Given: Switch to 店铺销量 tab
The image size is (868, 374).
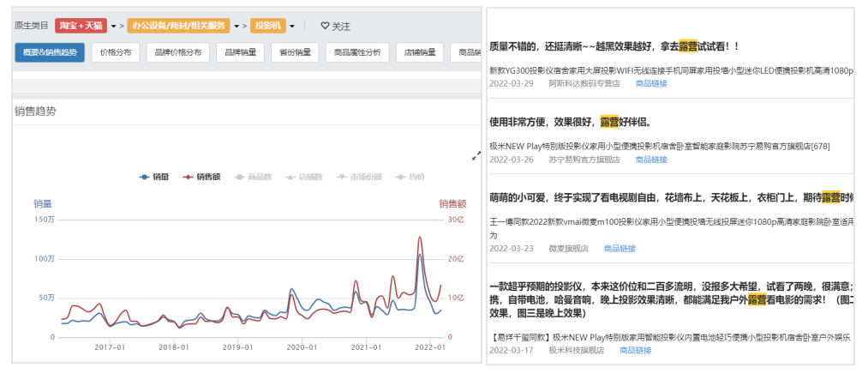Looking at the screenshot, I should click(x=419, y=52).
